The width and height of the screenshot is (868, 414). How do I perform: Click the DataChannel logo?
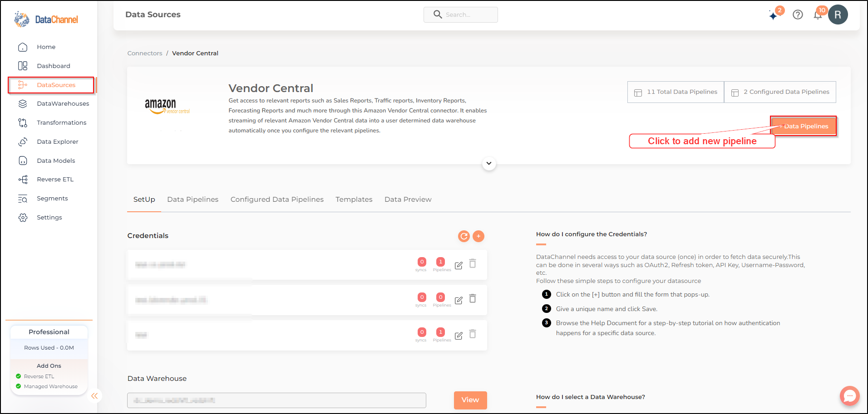point(46,19)
